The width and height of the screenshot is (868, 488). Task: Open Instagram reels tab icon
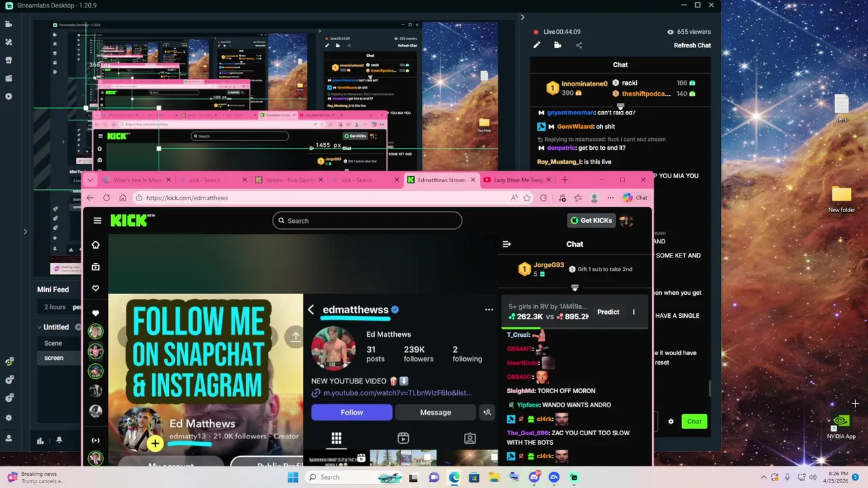403,439
